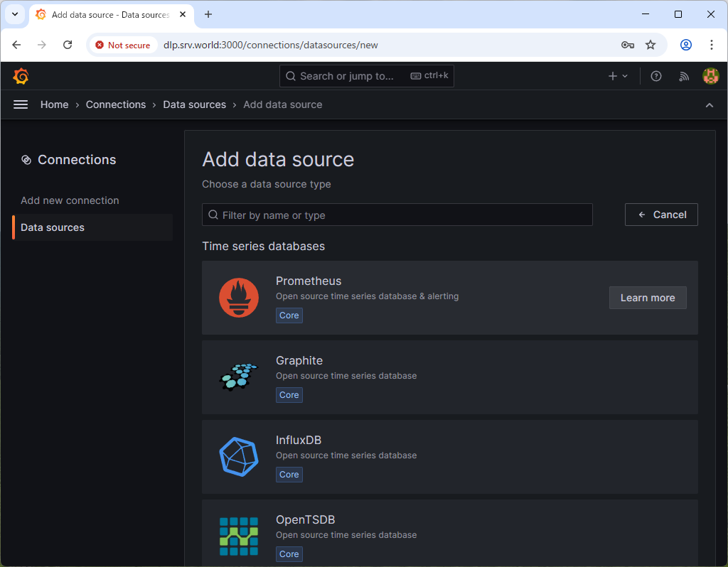Click the Add data source breadcrumb text

tap(283, 105)
